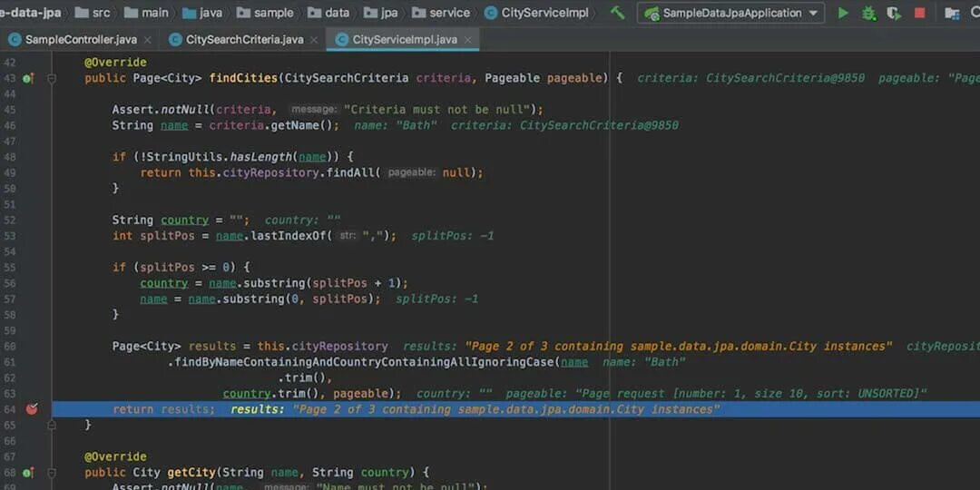Open the jpa package in the breadcrumb
The height and width of the screenshot is (490, 980).
coord(380,13)
